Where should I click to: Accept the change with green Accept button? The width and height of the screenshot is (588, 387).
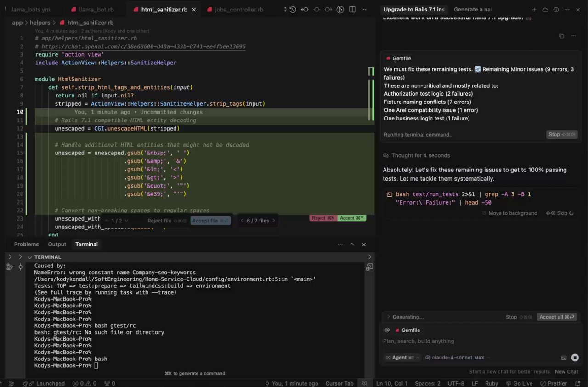[x=352, y=218]
